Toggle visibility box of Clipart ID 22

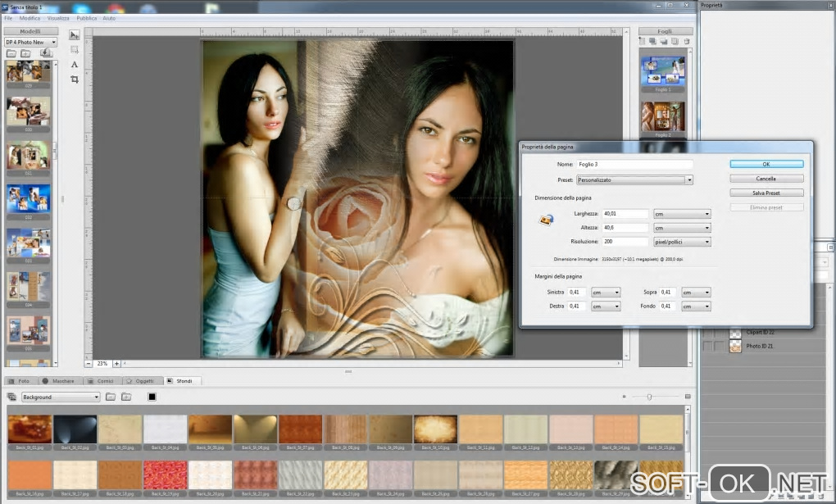click(707, 333)
